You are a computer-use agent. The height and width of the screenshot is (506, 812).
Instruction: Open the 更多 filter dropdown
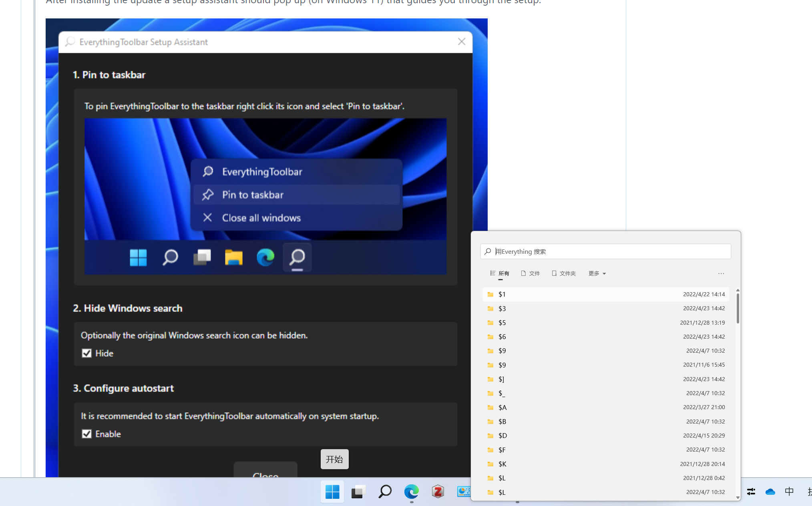pyautogui.click(x=596, y=273)
